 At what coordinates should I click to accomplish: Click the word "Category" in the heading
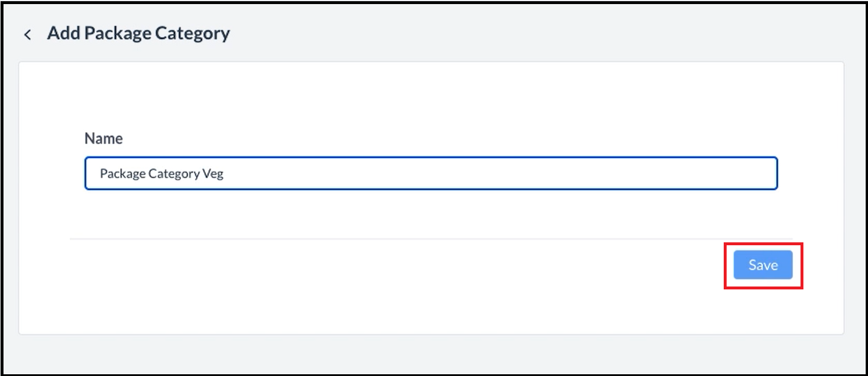[x=191, y=33]
